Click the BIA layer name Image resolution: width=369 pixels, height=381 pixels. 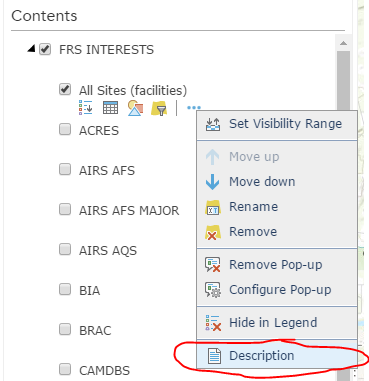[x=89, y=291]
